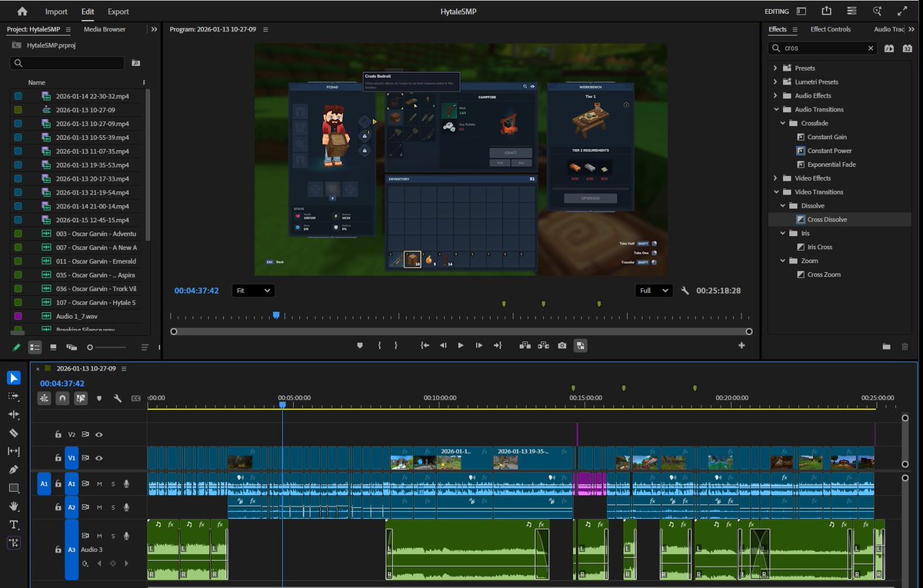The image size is (923, 588).
Task: Toggle captions track CC button
Action: point(136,398)
